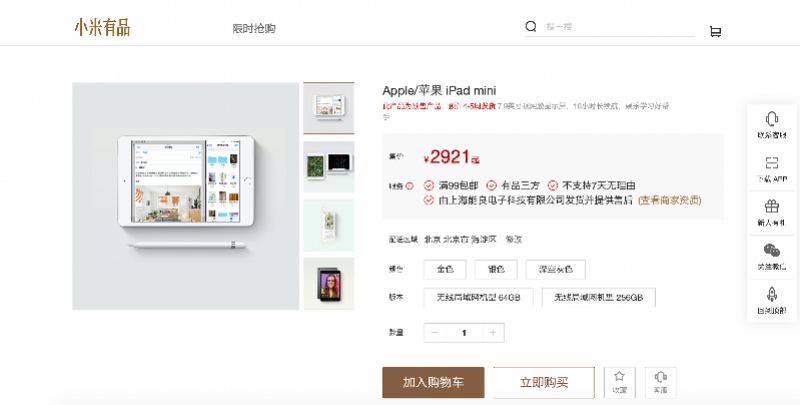Image resolution: width=800 pixels, height=405 pixels.
Task: Click the service info question icon
Action: pos(409,186)
